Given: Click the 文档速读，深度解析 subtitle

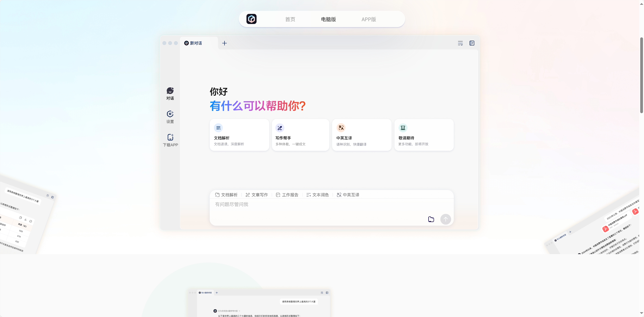Looking at the screenshot, I should pyautogui.click(x=229, y=144).
